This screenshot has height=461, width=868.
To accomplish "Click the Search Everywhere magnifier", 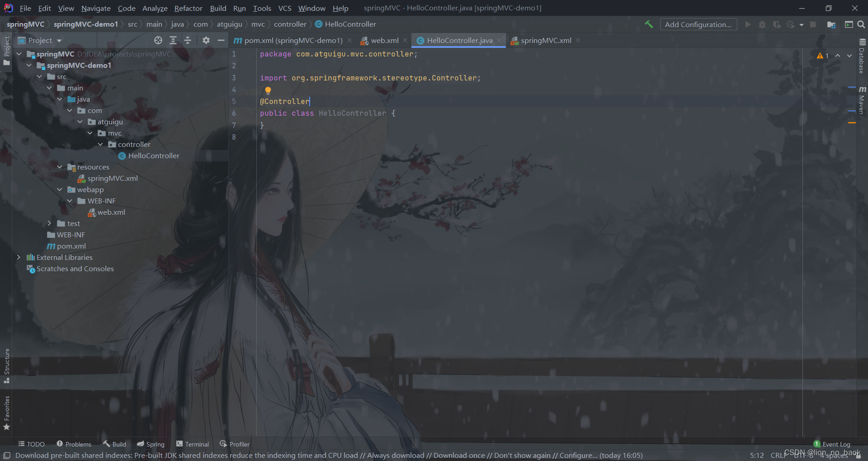I will (x=861, y=24).
